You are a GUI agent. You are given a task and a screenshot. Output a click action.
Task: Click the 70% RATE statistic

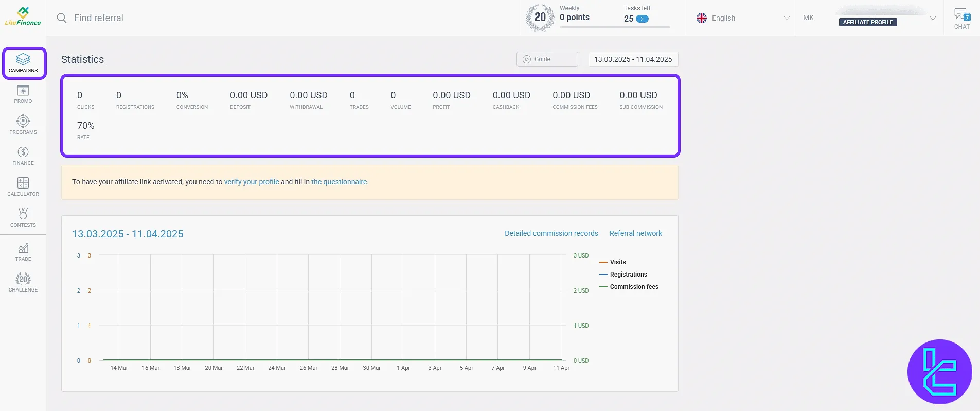tap(86, 130)
